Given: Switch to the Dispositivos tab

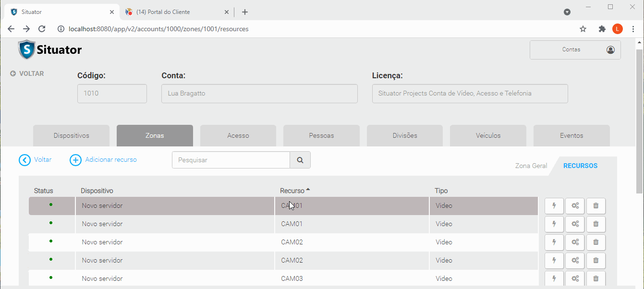Looking at the screenshot, I should tap(71, 136).
